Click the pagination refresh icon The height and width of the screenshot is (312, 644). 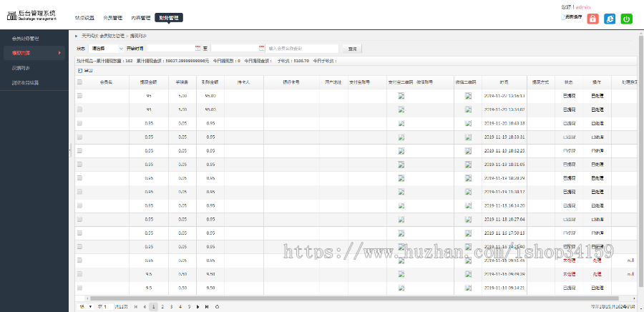(218, 307)
